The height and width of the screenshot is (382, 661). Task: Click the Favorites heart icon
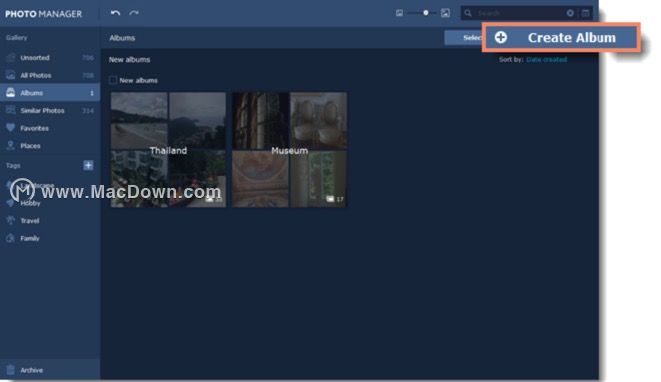click(x=11, y=128)
